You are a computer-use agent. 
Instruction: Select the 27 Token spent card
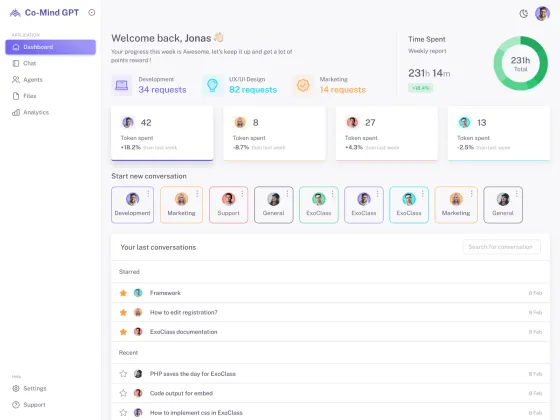pos(386,134)
